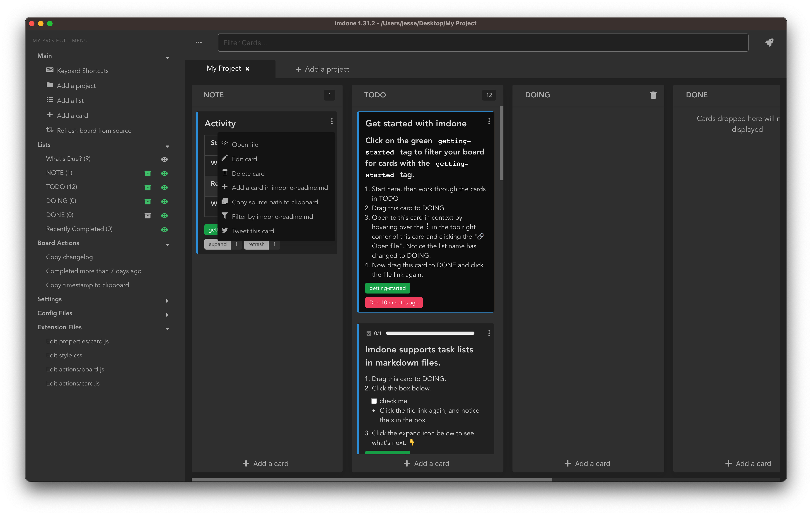Click the TODO column vertical scrollbar
This screenshot has width=812, height=515.
coord(501,143)
